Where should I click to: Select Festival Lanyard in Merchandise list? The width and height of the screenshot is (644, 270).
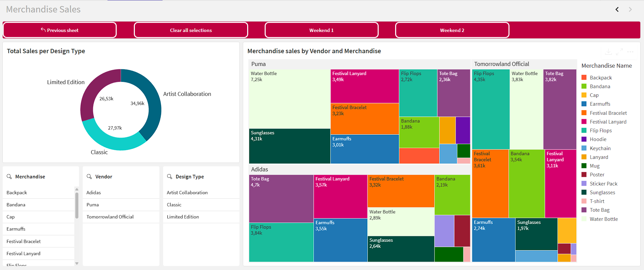coord(38,254)
